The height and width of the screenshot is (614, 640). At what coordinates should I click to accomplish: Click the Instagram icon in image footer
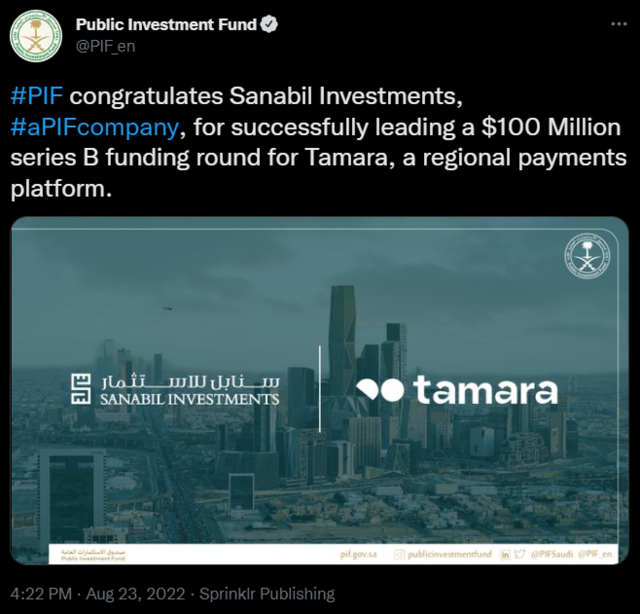[399, 554]
